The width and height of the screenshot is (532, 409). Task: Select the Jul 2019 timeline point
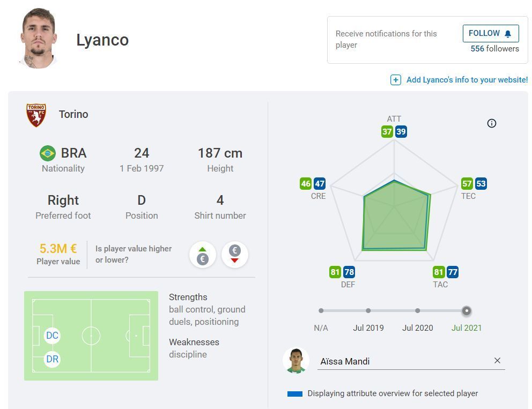click(368, 310)
